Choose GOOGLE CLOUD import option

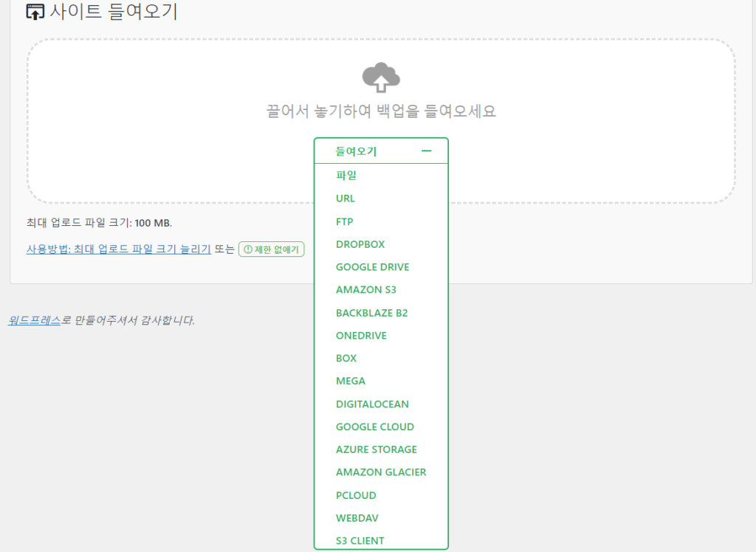tap(374, 426)
